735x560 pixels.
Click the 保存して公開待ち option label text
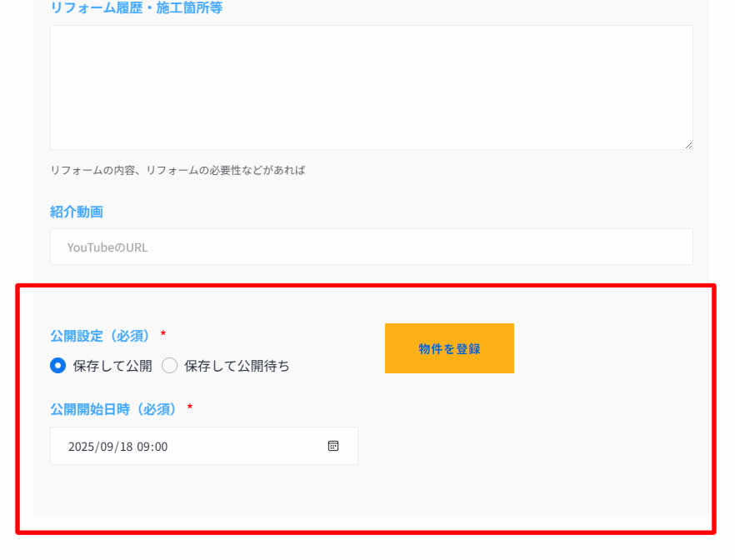pos(237,365)
